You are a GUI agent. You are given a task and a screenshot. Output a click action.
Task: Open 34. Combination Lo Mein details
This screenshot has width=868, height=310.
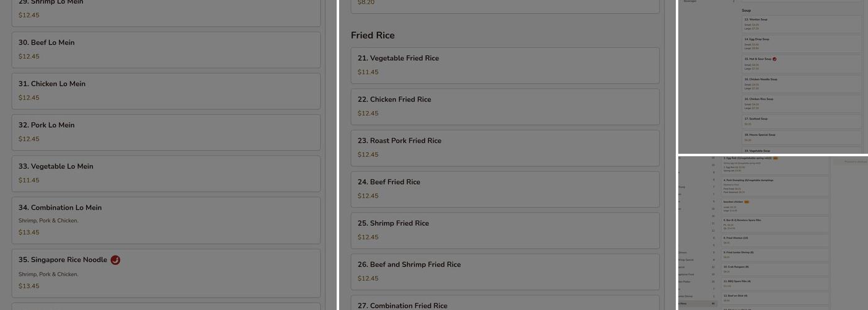(166, 219)
